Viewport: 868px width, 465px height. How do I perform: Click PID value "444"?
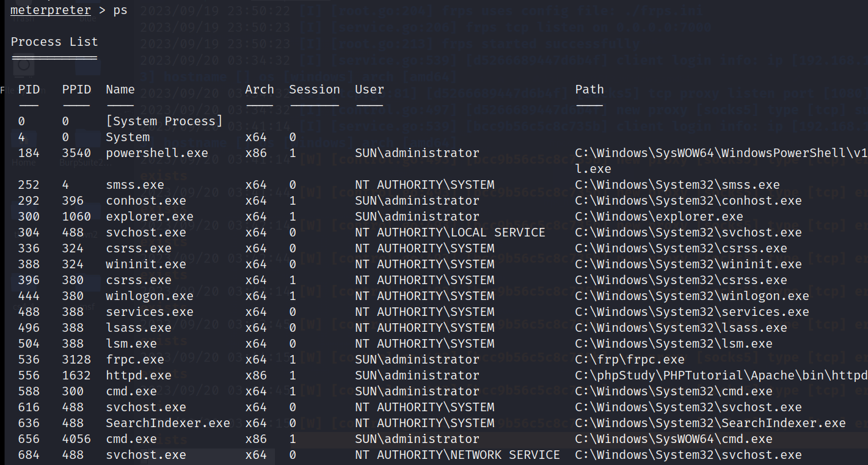(x=29, y=296)
